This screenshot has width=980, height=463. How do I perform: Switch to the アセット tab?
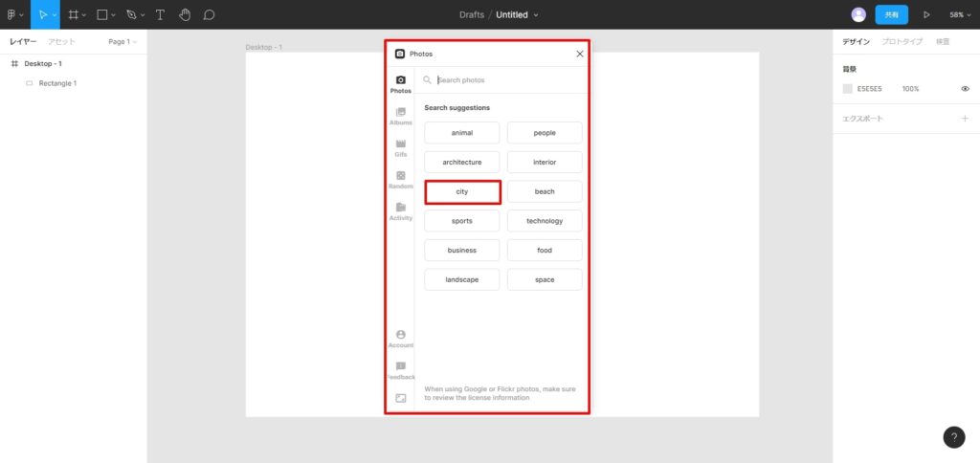[62, 42]
